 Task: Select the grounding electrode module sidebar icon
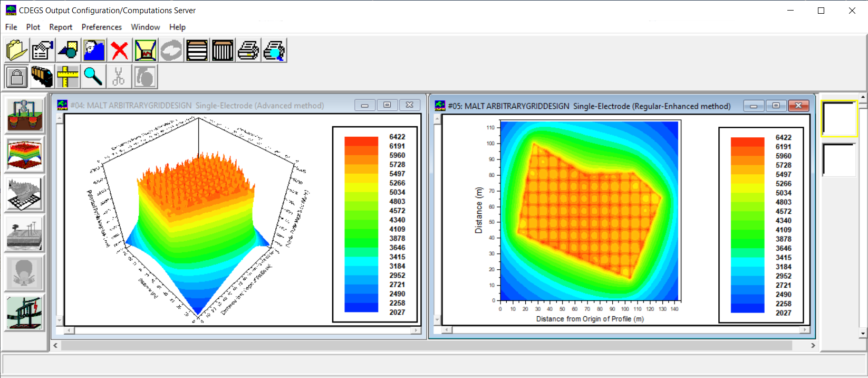pos(25,115)
